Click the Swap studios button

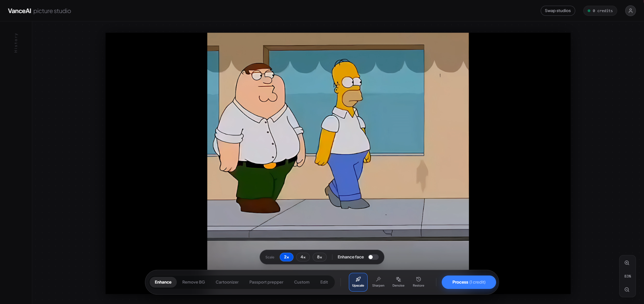click(x=558, y=11)
